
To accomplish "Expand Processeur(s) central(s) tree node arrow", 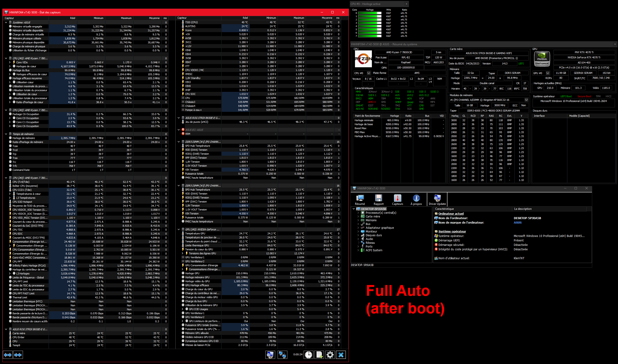I will tap(358, 213).
